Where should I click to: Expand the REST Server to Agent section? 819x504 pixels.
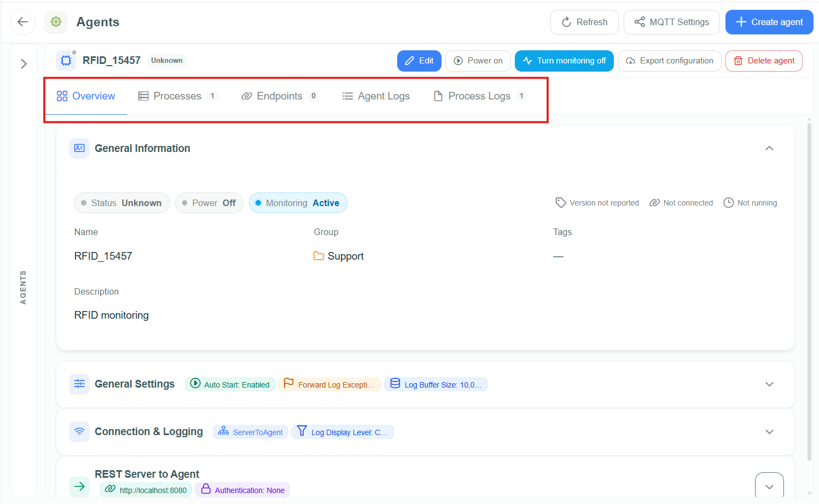point(769,487)
